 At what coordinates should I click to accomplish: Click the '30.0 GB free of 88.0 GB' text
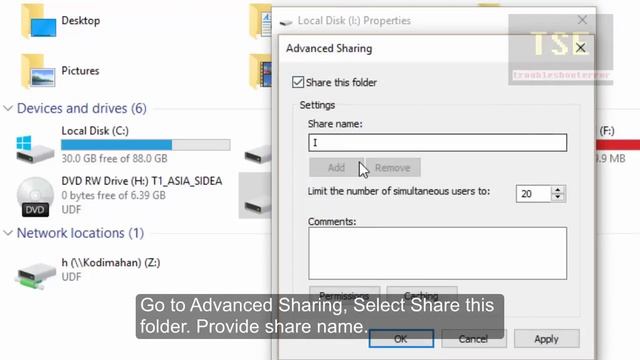click(x=114, y=158)
